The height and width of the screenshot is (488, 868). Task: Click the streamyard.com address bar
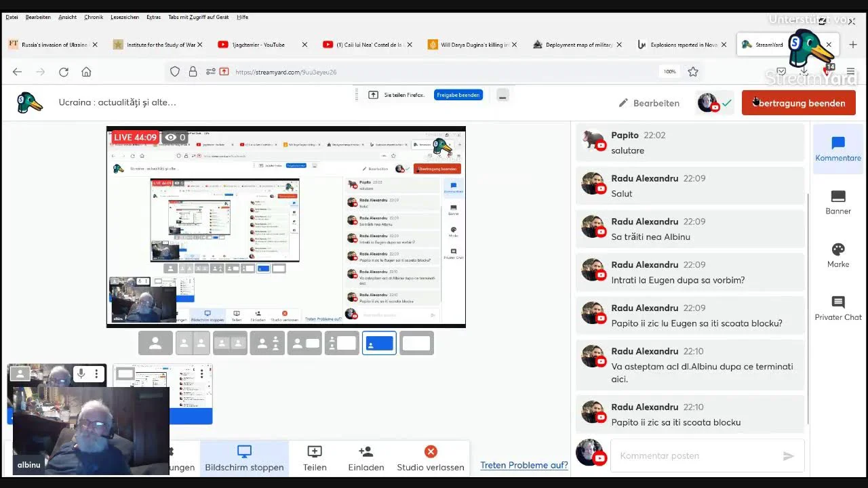point(434,72)
